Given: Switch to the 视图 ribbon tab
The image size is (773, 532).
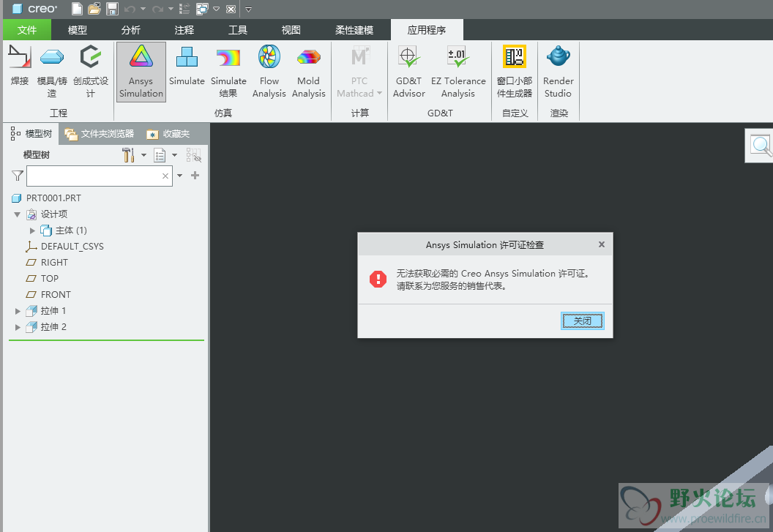Looking at the screenshot, I should click(291, 30).
